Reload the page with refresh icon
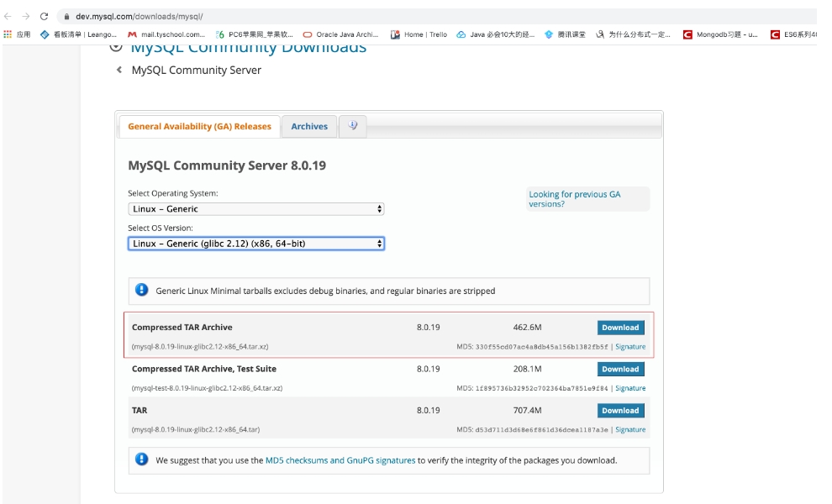Image resolution: width=832 pixels, height=504 pixels. [x=45, y=16]
